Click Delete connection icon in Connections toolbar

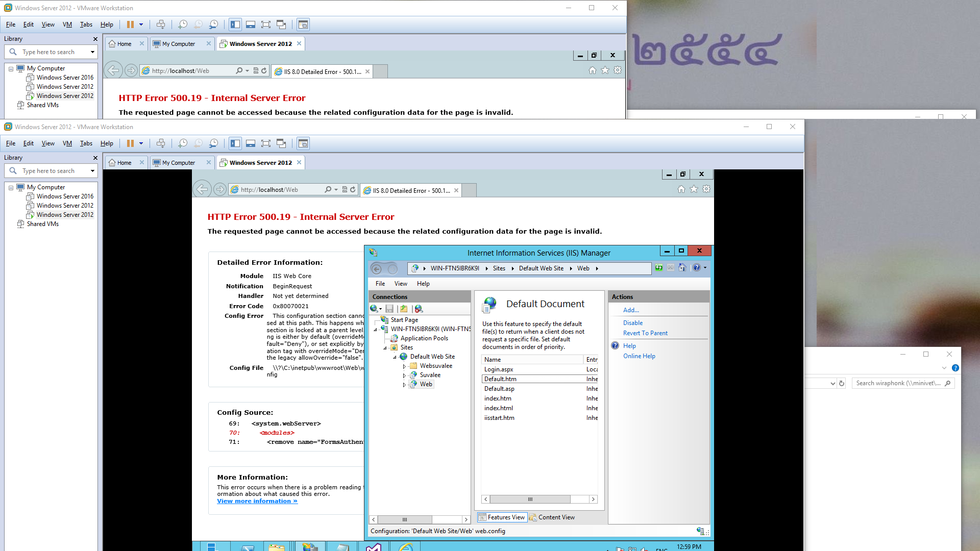(x=419, y=309)
